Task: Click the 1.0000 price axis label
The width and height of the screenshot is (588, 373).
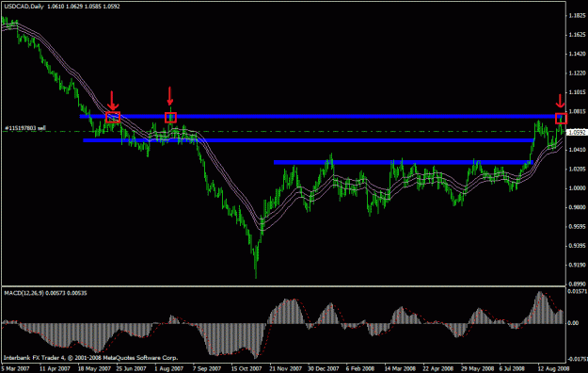Action: coord(577,188)
